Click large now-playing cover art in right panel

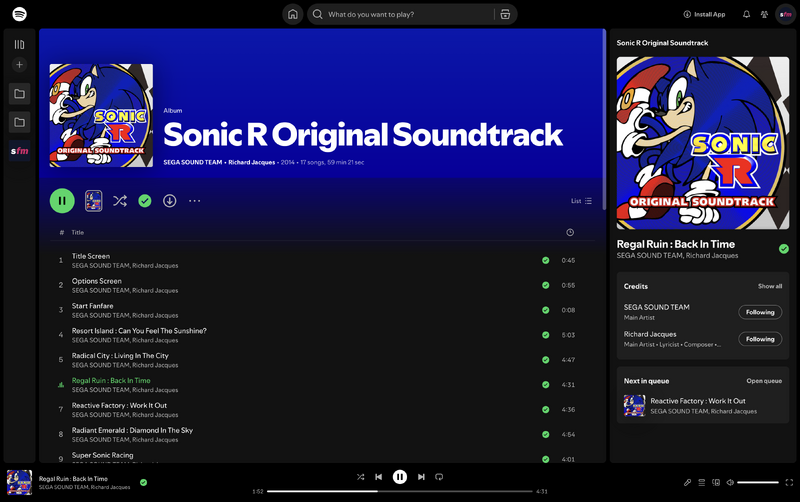pos(703,143)
